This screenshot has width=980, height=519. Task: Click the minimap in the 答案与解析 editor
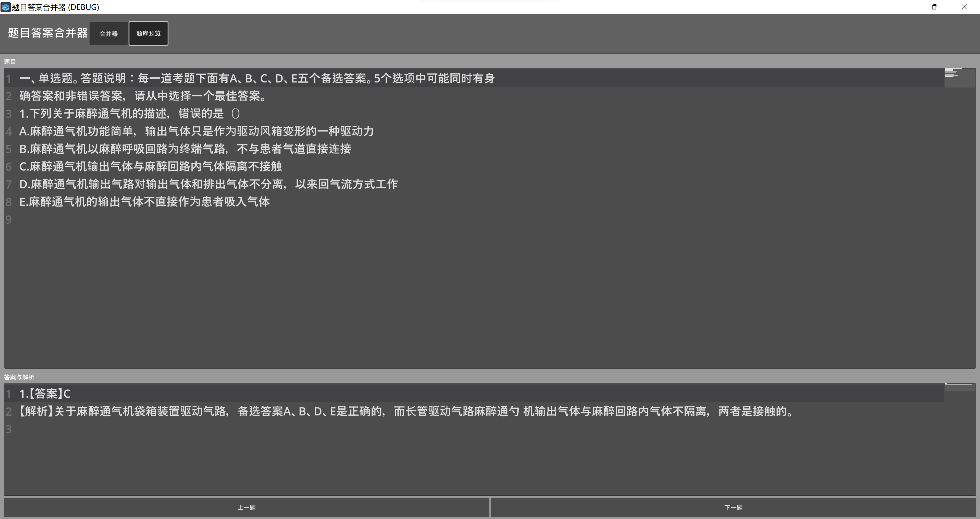[959, 386]
